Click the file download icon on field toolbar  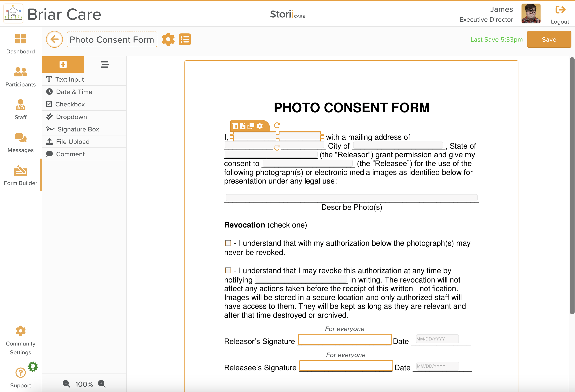click(x=243, y=126)
